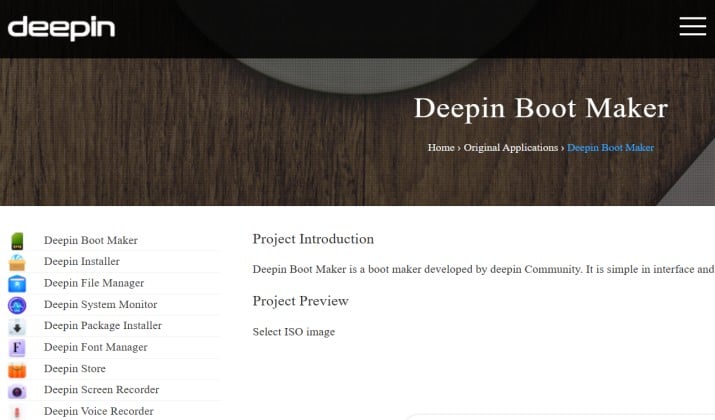Go to Home in breadcrumb

(x=441, y=148)
